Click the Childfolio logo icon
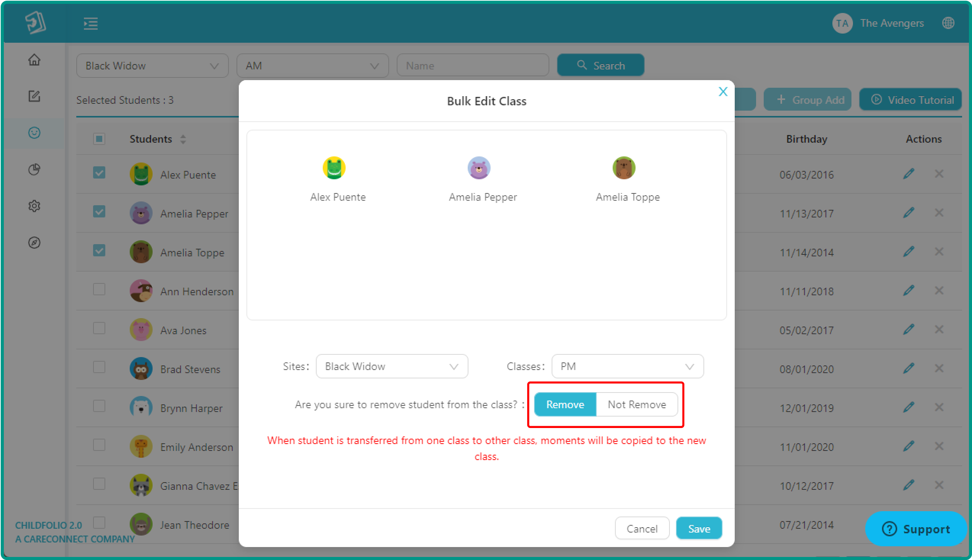The image size is (972, 560). pos(35,23)
